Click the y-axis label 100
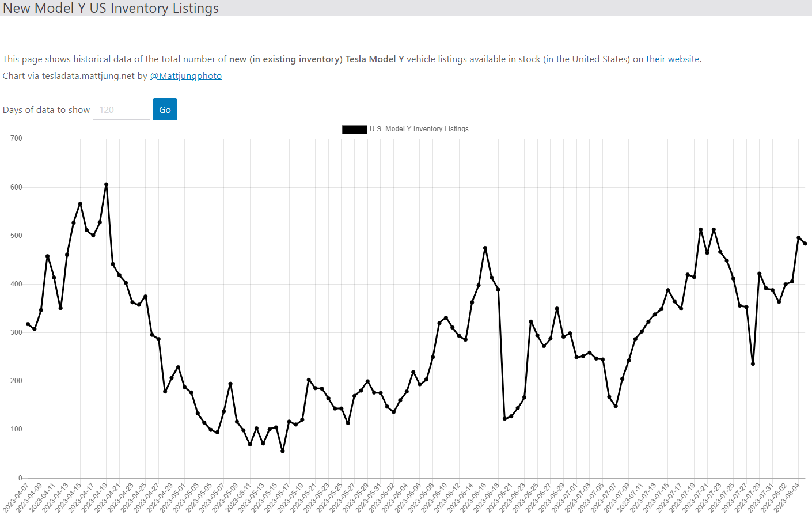 click(16, 429)
